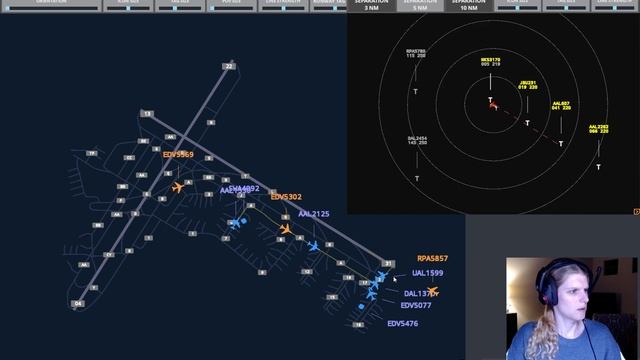Select the orange aircraft beside DAL137 label
Viewport: 640px width, 360px height.
433,291
